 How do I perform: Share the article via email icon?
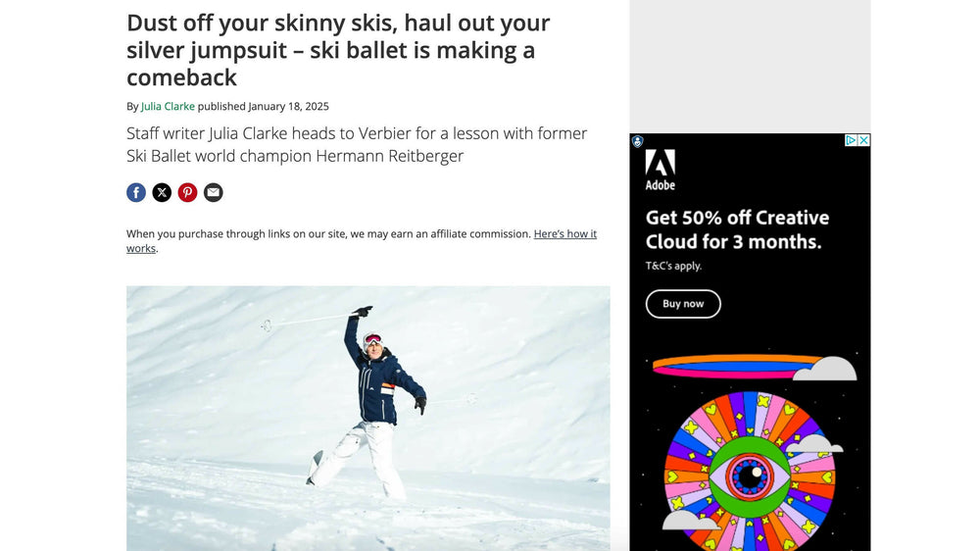[213, 192]
